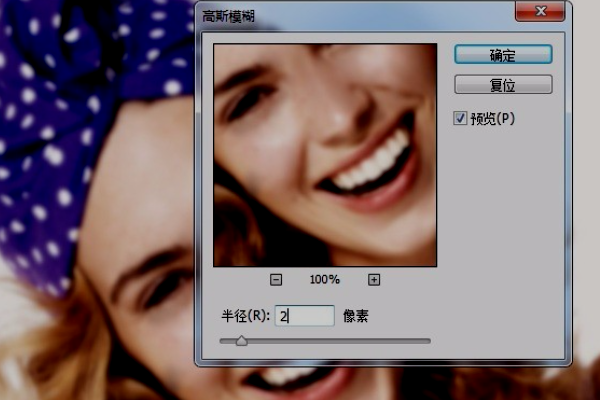Click the 像素 unit label
Screen dimensions: 600x400
click(355, 316)
